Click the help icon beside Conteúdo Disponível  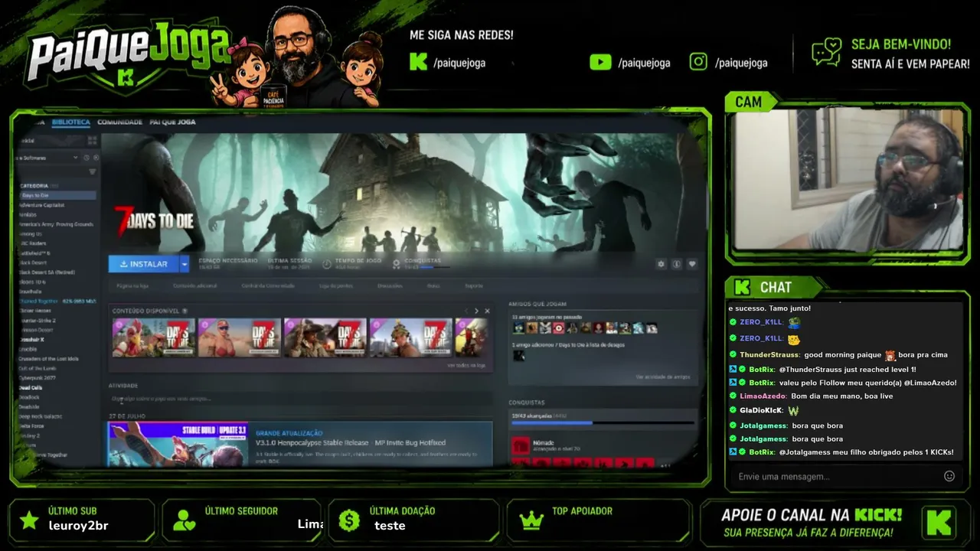185,311
